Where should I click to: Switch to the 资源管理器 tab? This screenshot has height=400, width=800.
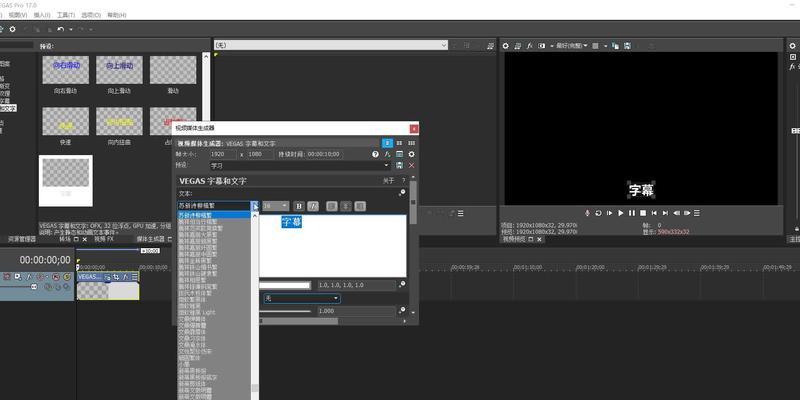[x=22, y=239]
